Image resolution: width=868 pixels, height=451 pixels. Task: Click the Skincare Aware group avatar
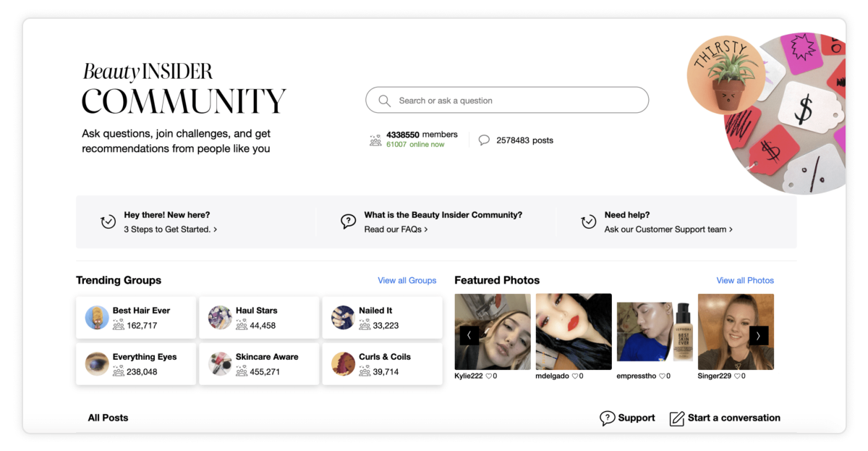(220, 364)
